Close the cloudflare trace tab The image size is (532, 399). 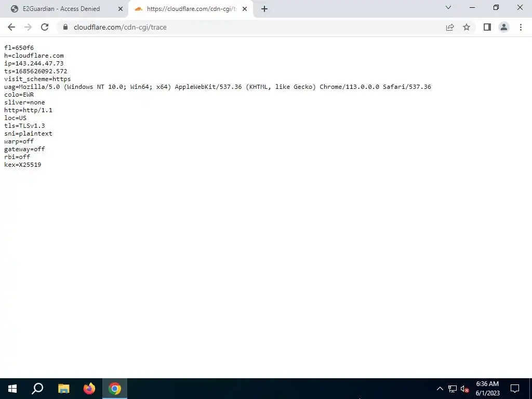click(245, 9)
